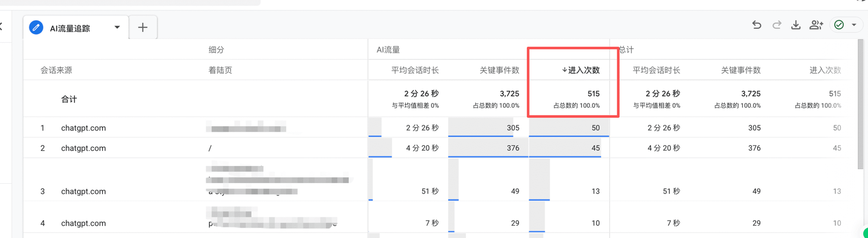The image size is (868, 238).
Task: Select the AI流量追踪 tab
Action: coord(70,28)
